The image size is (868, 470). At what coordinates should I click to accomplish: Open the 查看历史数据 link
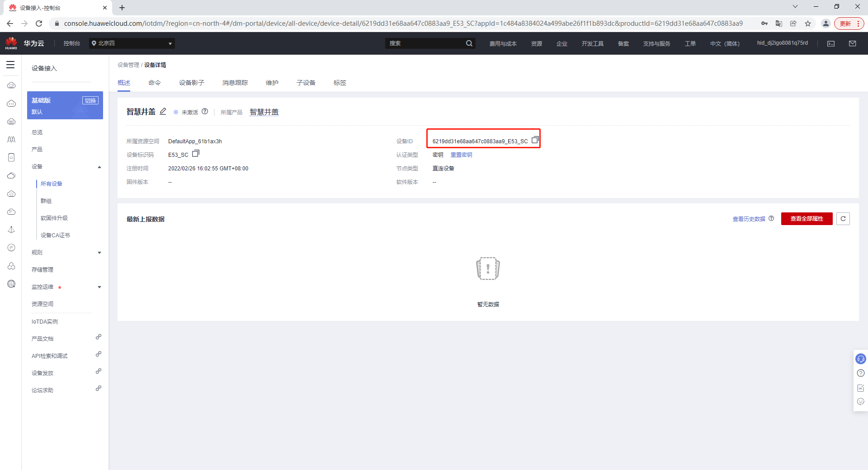749,219
